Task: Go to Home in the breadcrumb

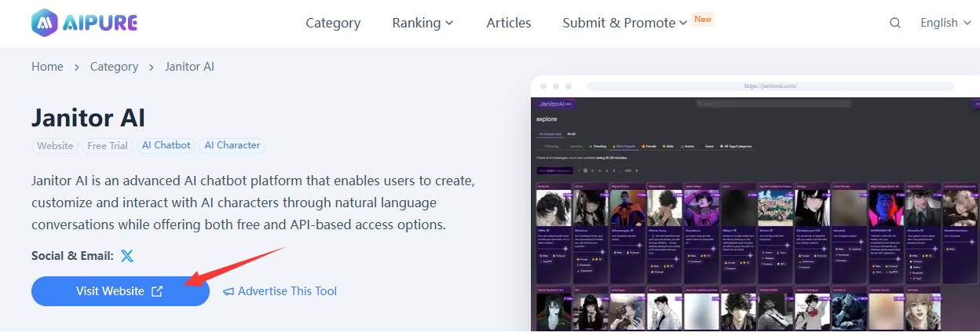Action: (x=47, y=67)
